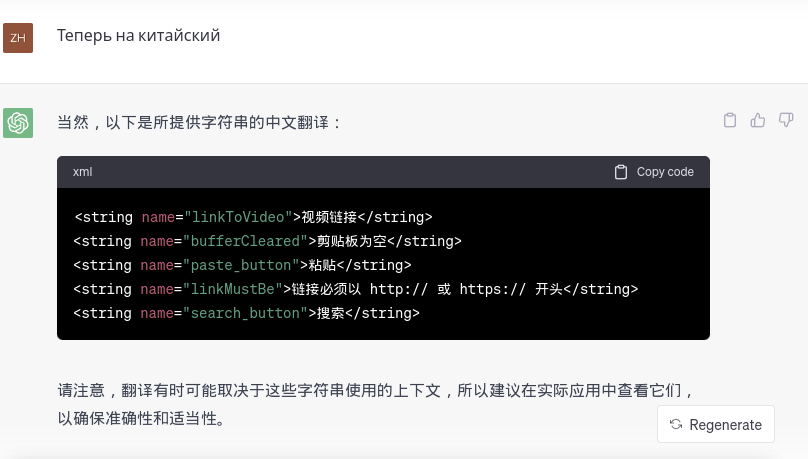Click the ChatGPT logo avatar

pos(18,122)
